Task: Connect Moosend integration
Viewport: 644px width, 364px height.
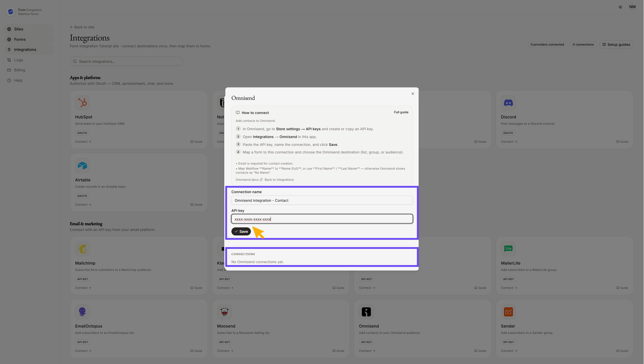Action: [225, 351]
